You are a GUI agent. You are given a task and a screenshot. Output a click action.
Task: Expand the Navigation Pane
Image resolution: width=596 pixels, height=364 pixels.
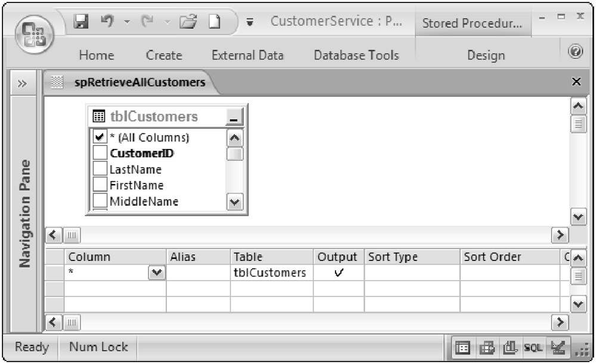point(21,83)
